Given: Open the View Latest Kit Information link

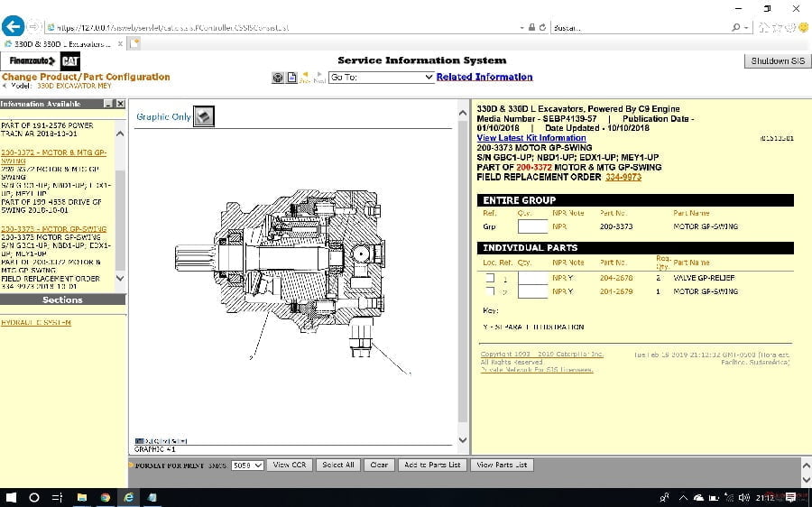Looking at the screenshot, I should click(531, 138).
